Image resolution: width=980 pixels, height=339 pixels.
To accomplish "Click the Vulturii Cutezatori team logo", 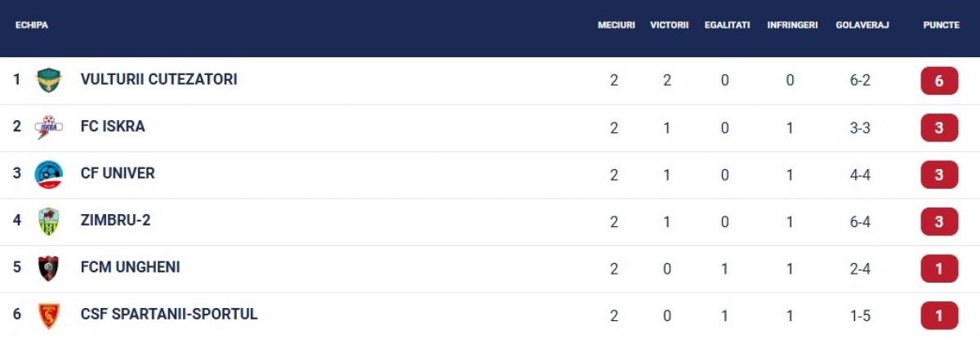I will point(49,80).
